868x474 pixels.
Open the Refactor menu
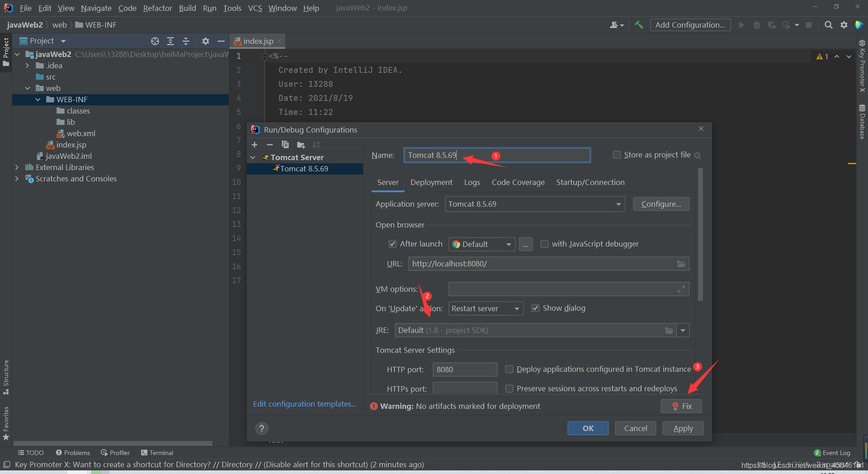click(x=157, y=8)
